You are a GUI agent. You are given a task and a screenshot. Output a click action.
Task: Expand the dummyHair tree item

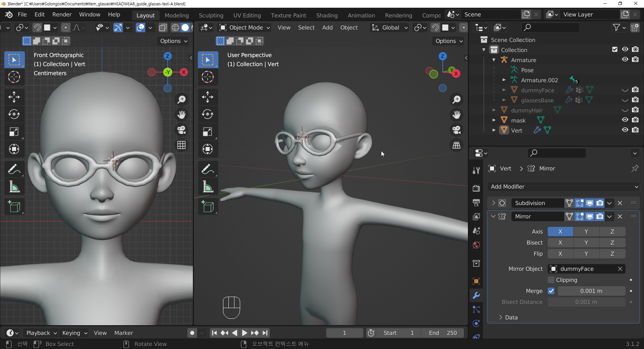[494, 110]
